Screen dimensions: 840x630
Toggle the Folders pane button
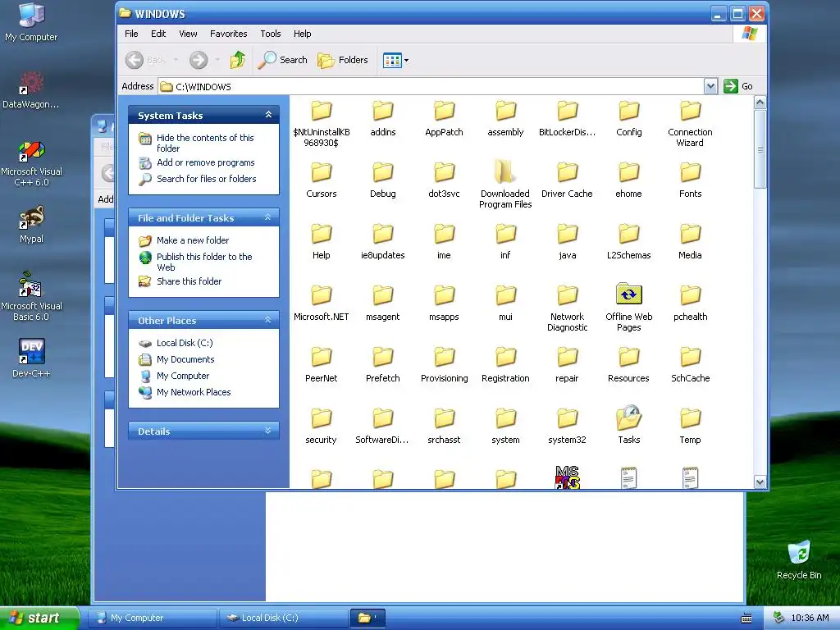click(x=343, y=59)
